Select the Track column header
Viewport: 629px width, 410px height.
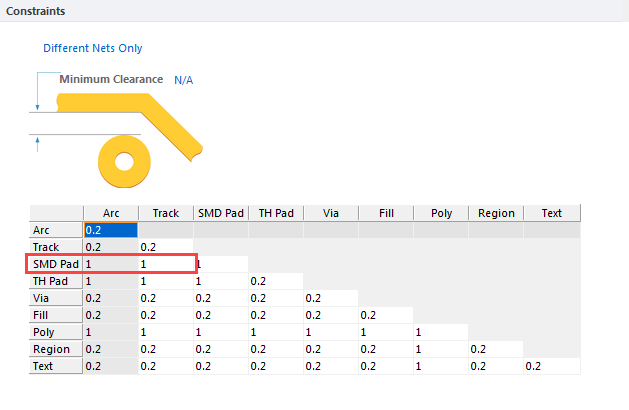(165, 213)
